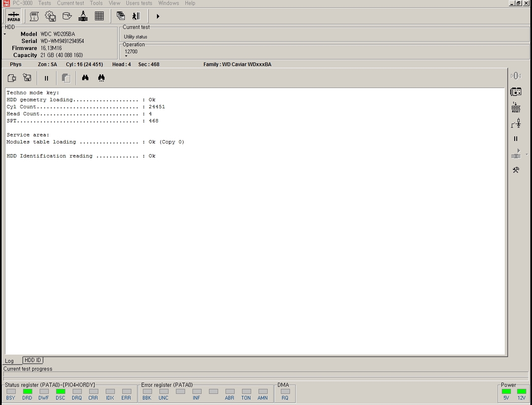
Task: Click the 'Modules table loading' log line
Action: coord(95,142)
